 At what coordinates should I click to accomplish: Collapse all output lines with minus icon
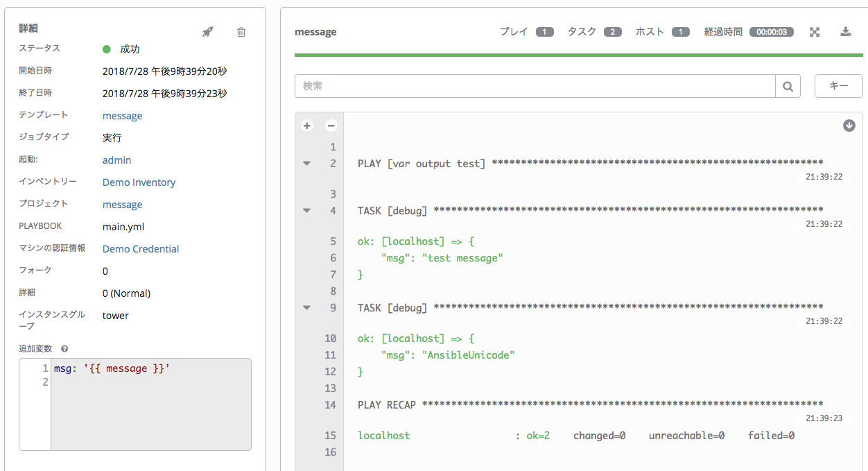pyautogui.click(x=331, y=126)
